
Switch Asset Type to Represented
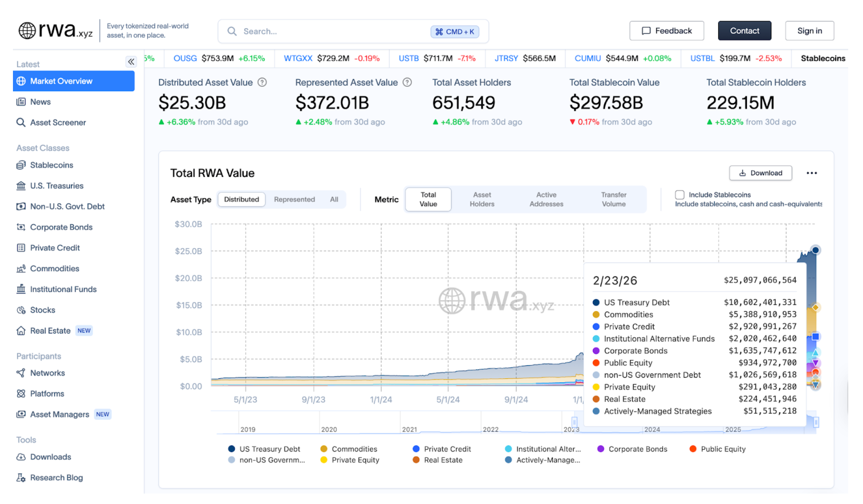pos(294,199)
